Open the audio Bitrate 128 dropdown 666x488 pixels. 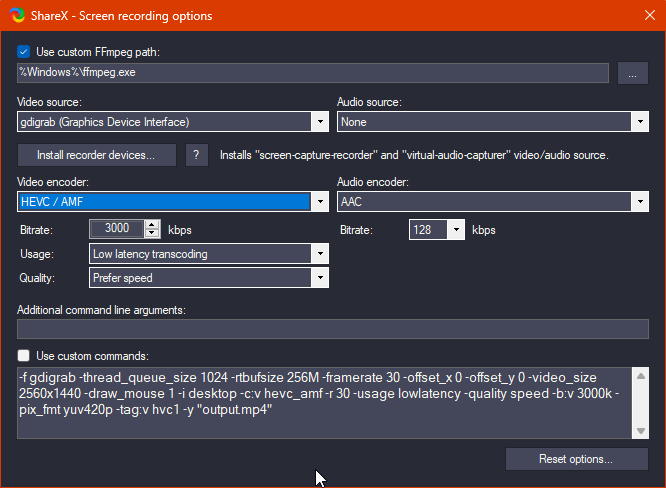(437, 230)
